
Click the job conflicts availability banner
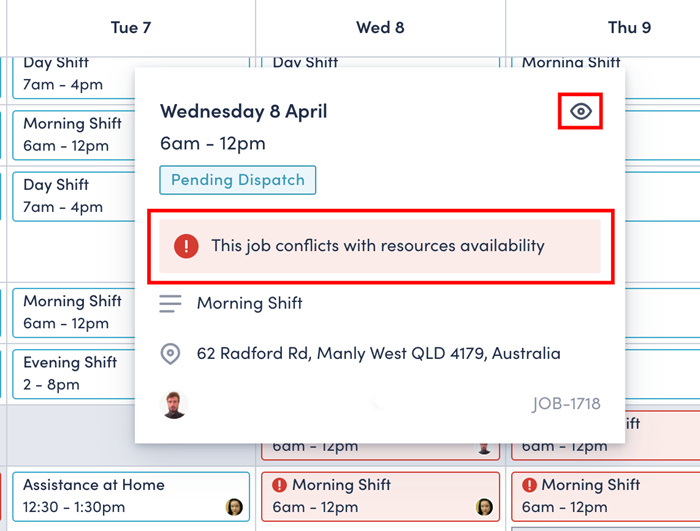[380, 246]
